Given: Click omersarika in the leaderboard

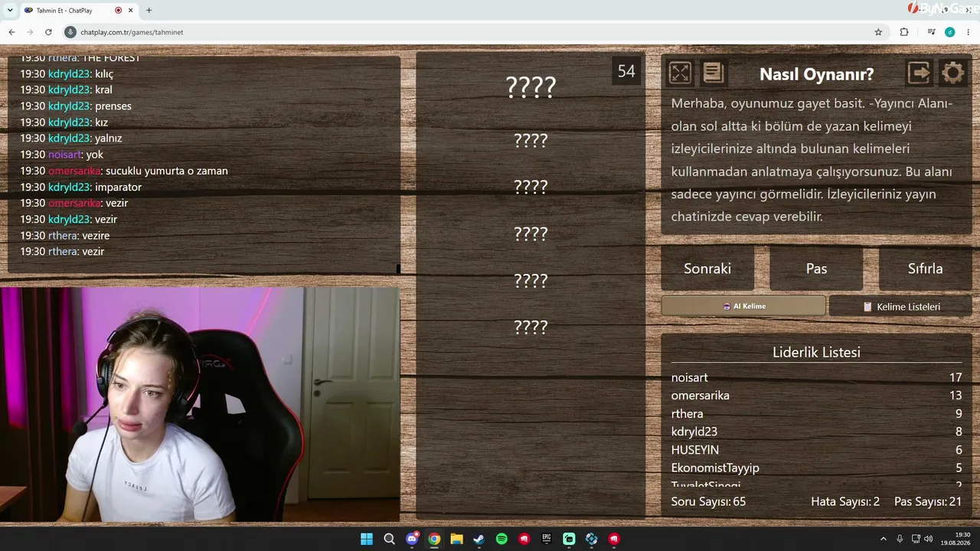Looking at the screenshot, I should (x=700, y=396).
